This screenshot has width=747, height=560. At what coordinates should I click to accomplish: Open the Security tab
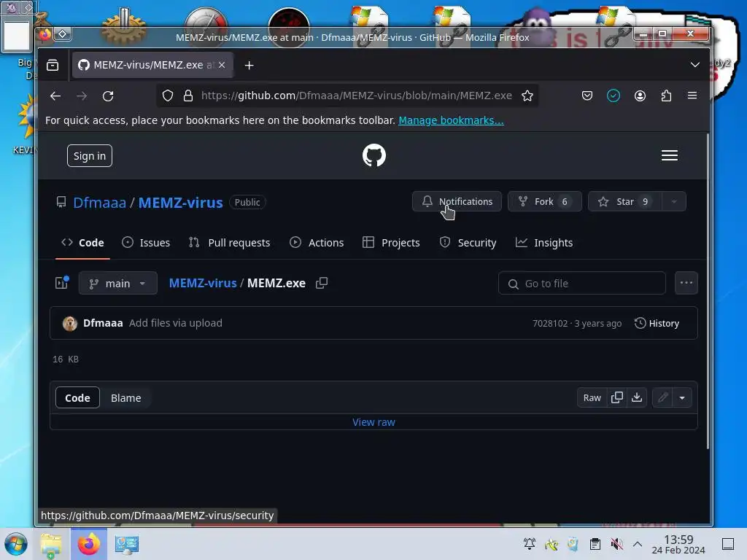coord(468,242)
